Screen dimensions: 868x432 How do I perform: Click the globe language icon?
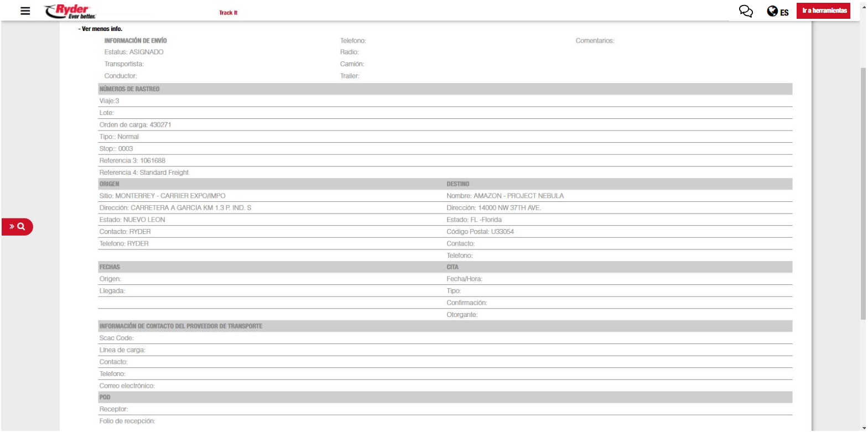[x=772, y=11]
